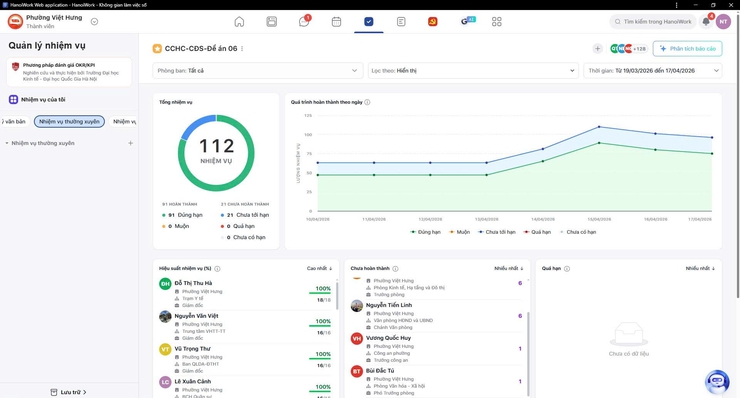The width and height of the screenshot is (740, 398).
Task: Click the 91 Đúng hạn statistic
Action: [182, 215]
